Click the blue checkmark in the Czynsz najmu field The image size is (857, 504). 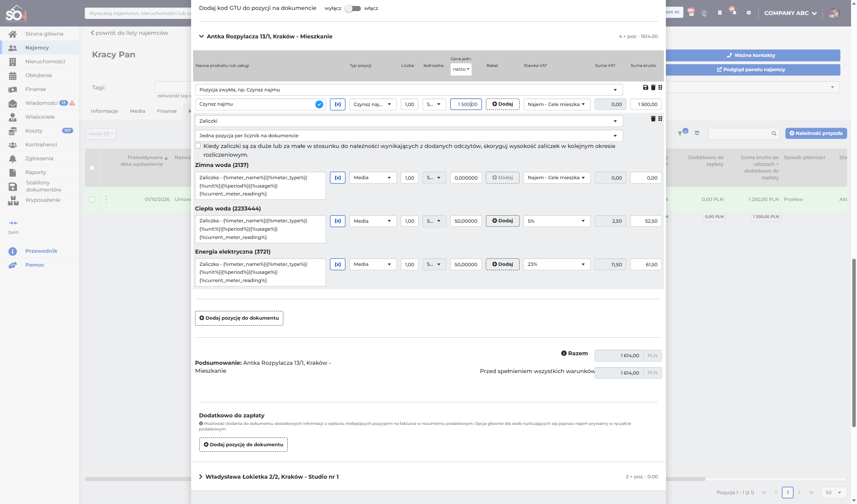(x=319, y=104)
